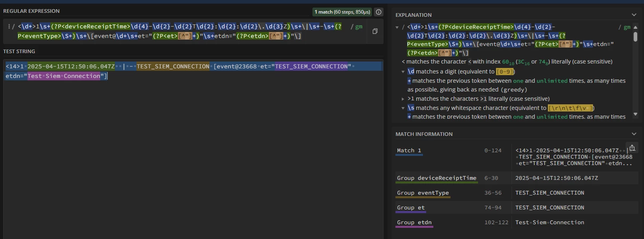
Task: Click the highlighted timestamp in the test string
Action: [x=71, y=66]
